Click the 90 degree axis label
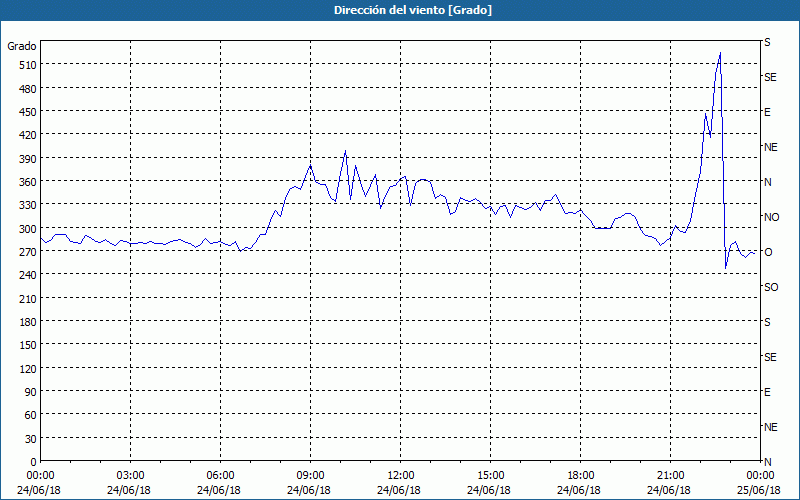The width and height of the screenshot is (800, 500). click(x=31, y=392)
